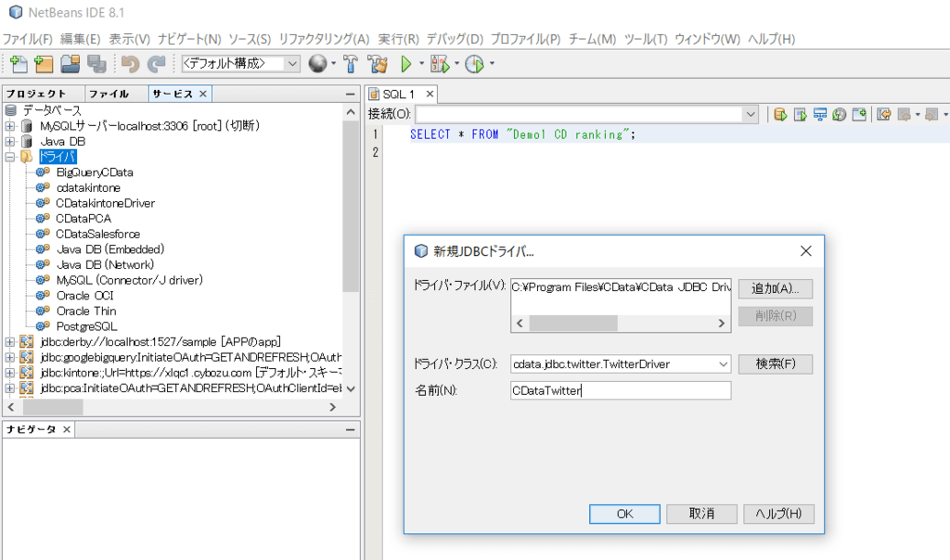Expand the jdbc:kintone connection node
Image resolution: width=950 pixels, height=560 pixels.
tap(9, 373)
